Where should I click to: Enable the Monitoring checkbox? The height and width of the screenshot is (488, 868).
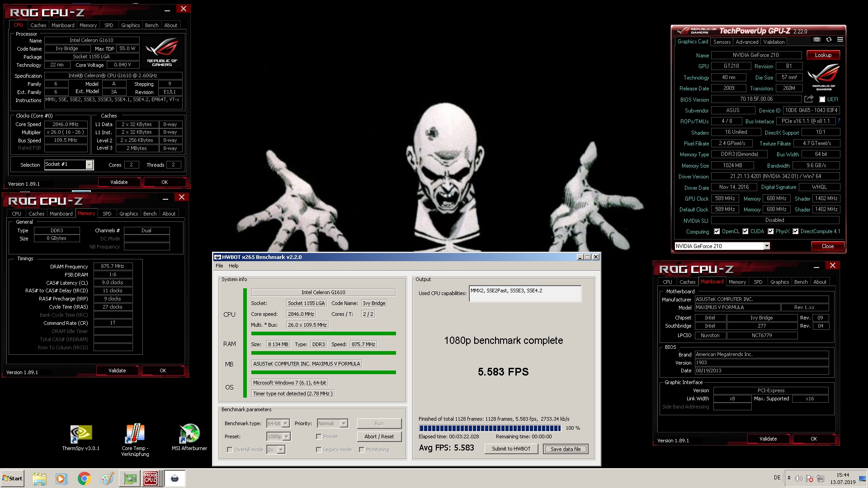pyautogui.click(x=362, y=450)
